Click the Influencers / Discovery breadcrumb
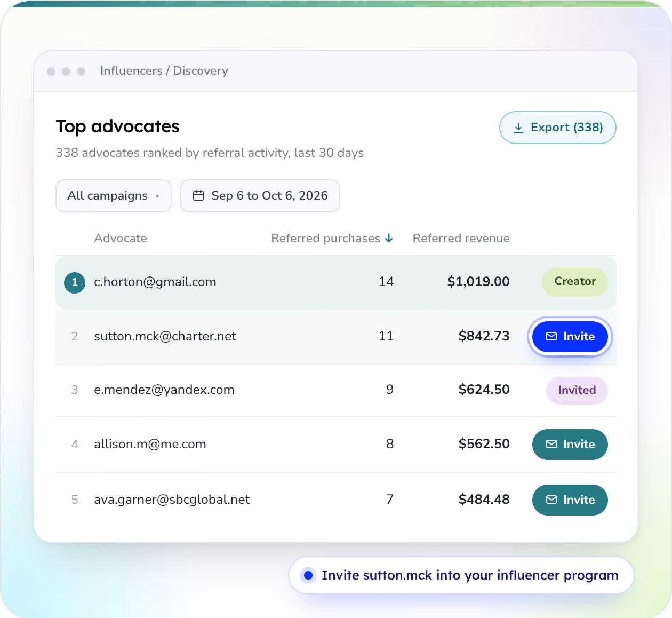This screenshot has height=618, width=672. click(164, 71)
